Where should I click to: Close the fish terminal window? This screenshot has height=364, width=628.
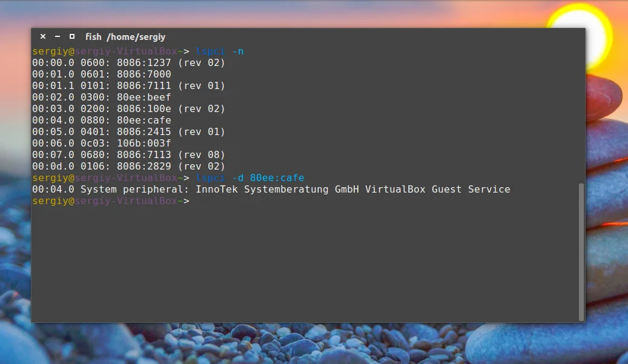click(x=43, y=36)
